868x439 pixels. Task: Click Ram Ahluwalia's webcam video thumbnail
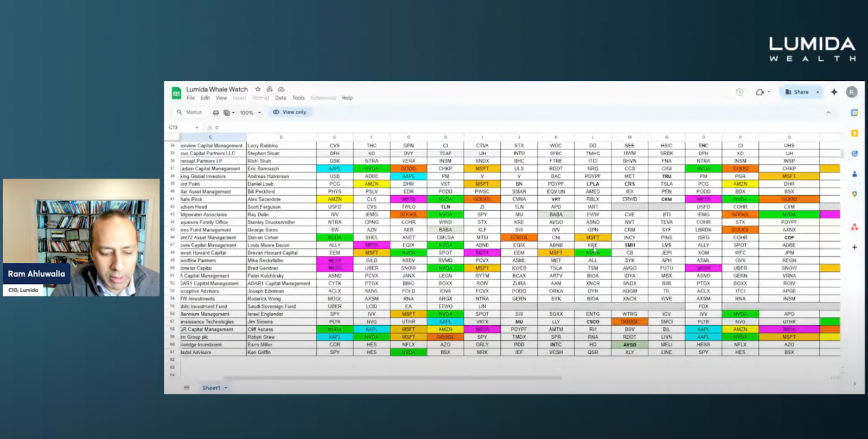pyautogui.click(x=81, y=237)
